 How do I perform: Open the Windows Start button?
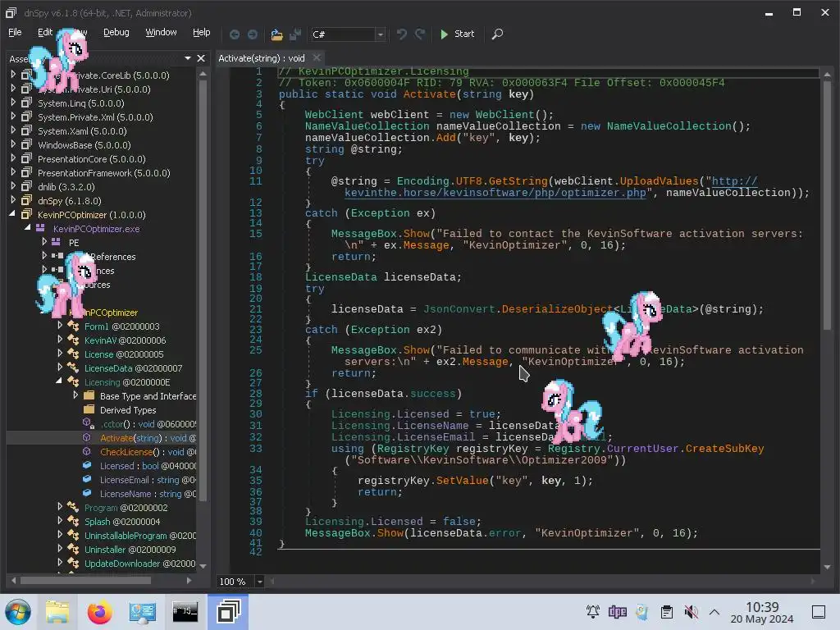tap(18, 612)
